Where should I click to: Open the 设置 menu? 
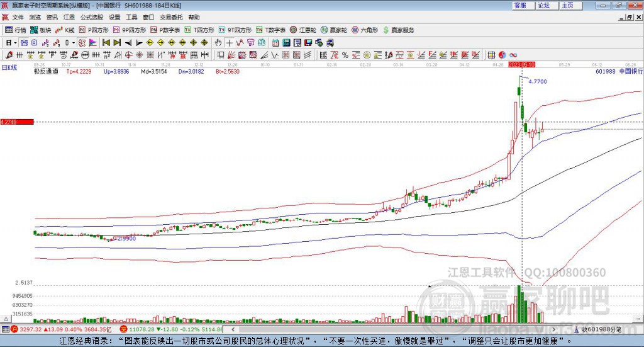click(114, 17)
